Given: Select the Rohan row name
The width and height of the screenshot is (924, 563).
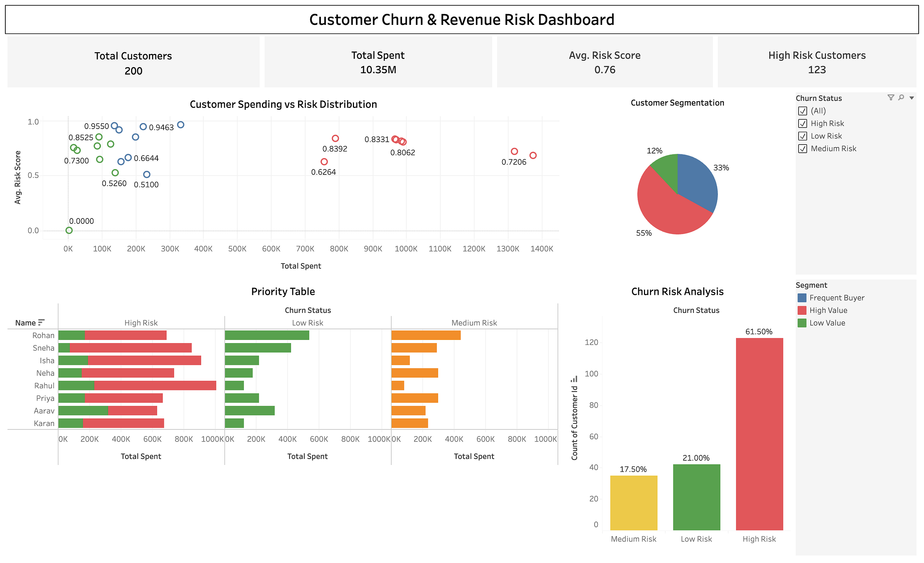Looking at the screenshot, I should (43, 335).
